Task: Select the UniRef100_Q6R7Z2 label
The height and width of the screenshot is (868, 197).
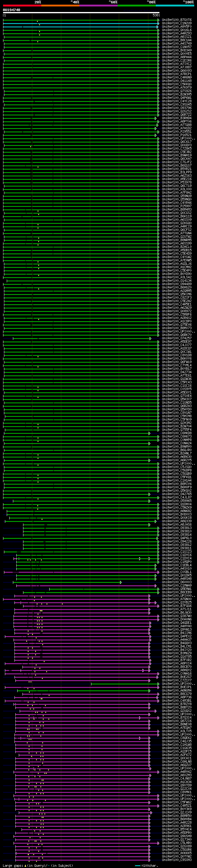Action: (177, 115)
